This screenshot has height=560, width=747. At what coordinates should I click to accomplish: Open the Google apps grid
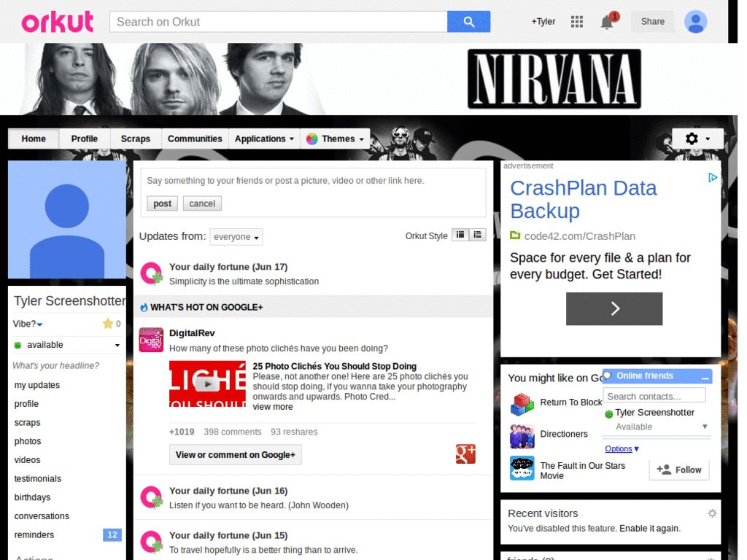click(577, 21)
